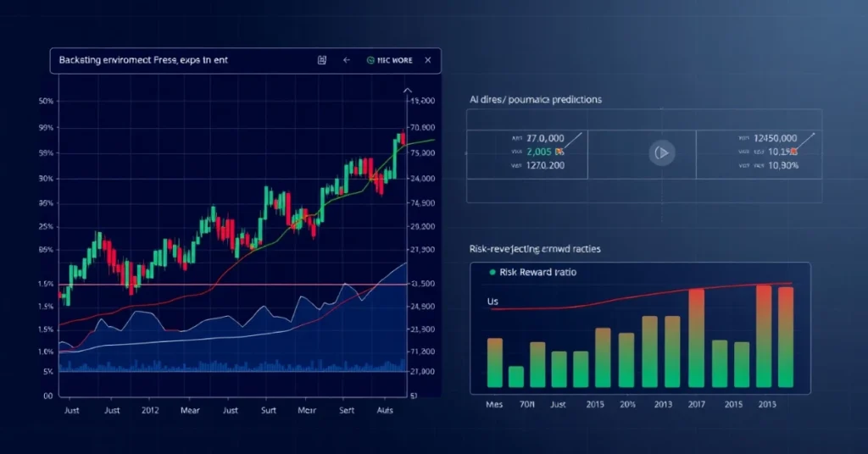Click the orange marker next to 2,005 value
The width and height of the screenshot is (868, 454).
[559, 152]
